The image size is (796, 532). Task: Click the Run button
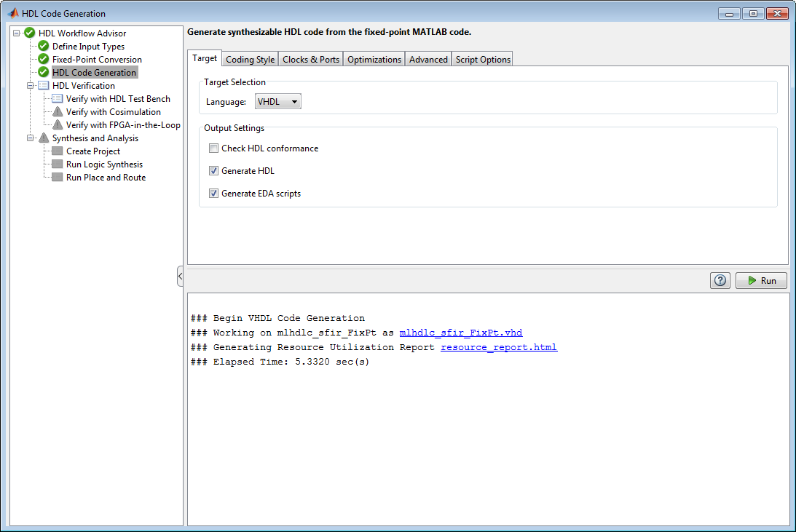tap(762, 280)
